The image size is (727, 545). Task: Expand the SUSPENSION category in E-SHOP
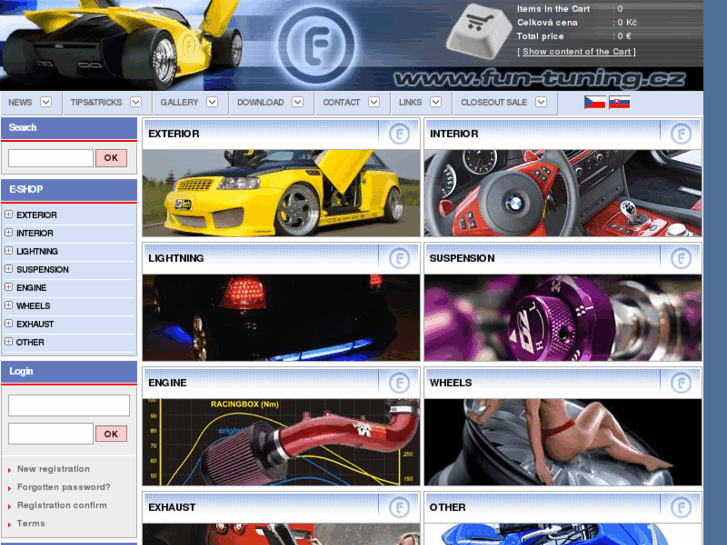[9, 269]
